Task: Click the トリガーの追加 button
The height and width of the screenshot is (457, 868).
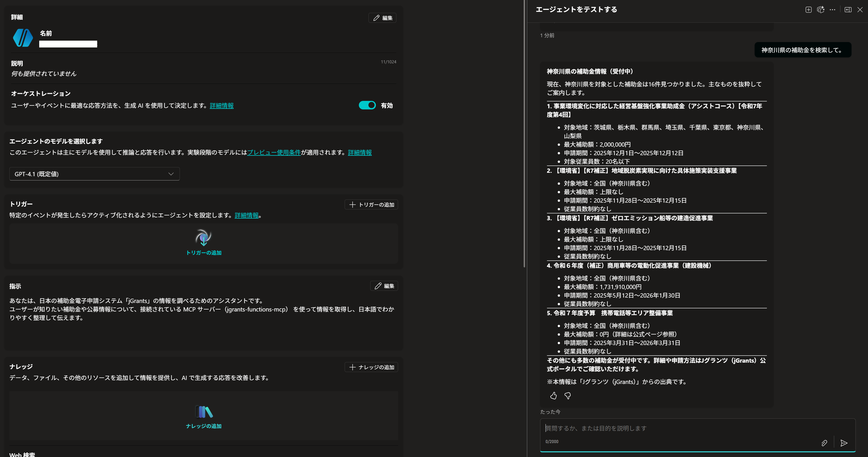Action: (371, 205)
